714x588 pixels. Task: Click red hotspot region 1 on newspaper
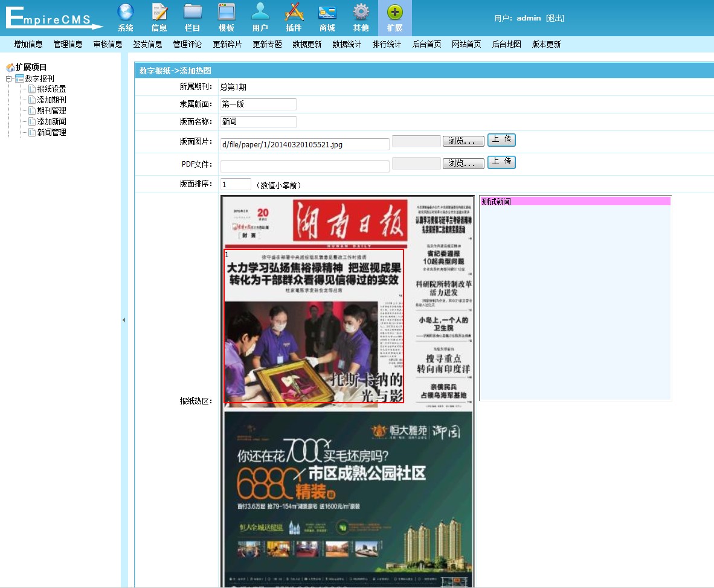[314, 326]
